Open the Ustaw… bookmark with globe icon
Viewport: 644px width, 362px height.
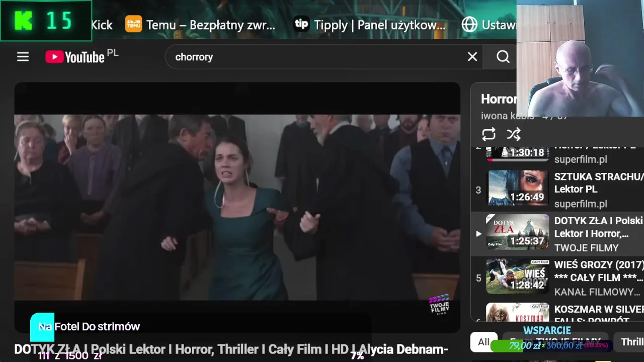pyautogui.click(x=489, y=25)
